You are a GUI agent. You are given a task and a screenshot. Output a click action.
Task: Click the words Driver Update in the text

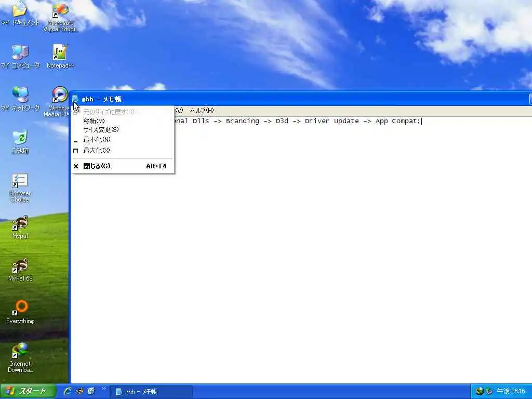click(x=331, y=121)
